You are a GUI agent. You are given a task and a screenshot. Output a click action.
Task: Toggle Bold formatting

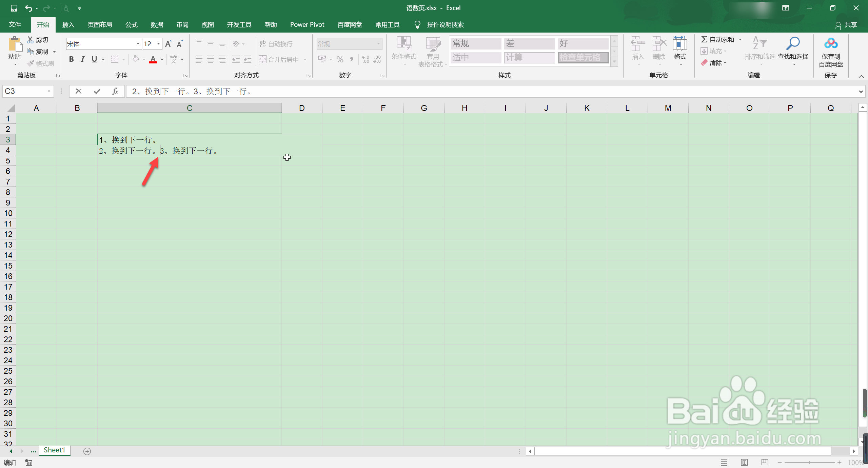(x=71, y=59)
